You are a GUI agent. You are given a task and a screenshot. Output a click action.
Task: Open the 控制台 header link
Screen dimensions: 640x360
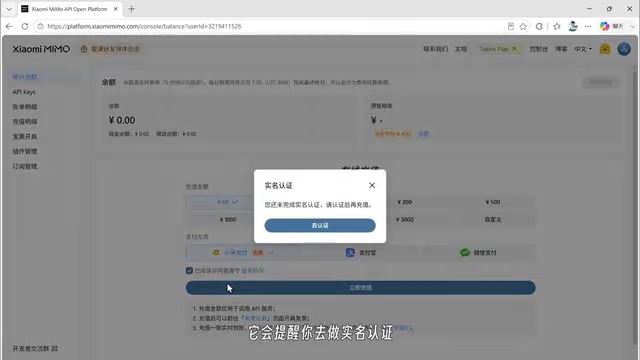[x=538, y=49]
